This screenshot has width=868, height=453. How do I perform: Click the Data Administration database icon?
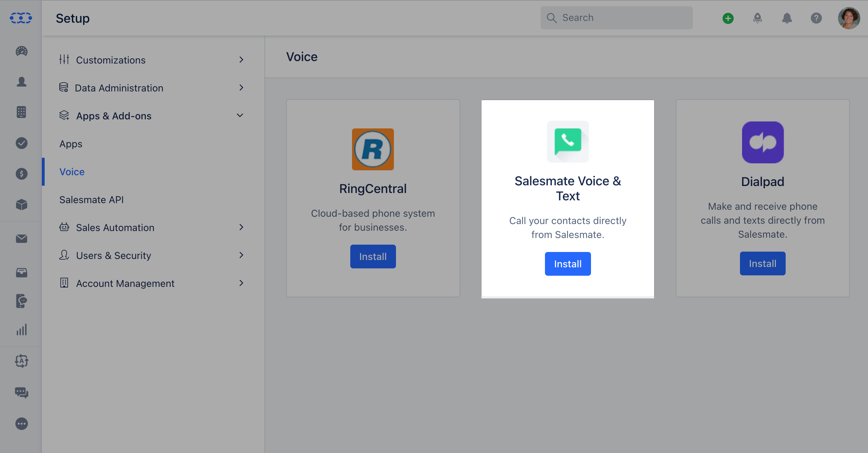click(63, 88)
